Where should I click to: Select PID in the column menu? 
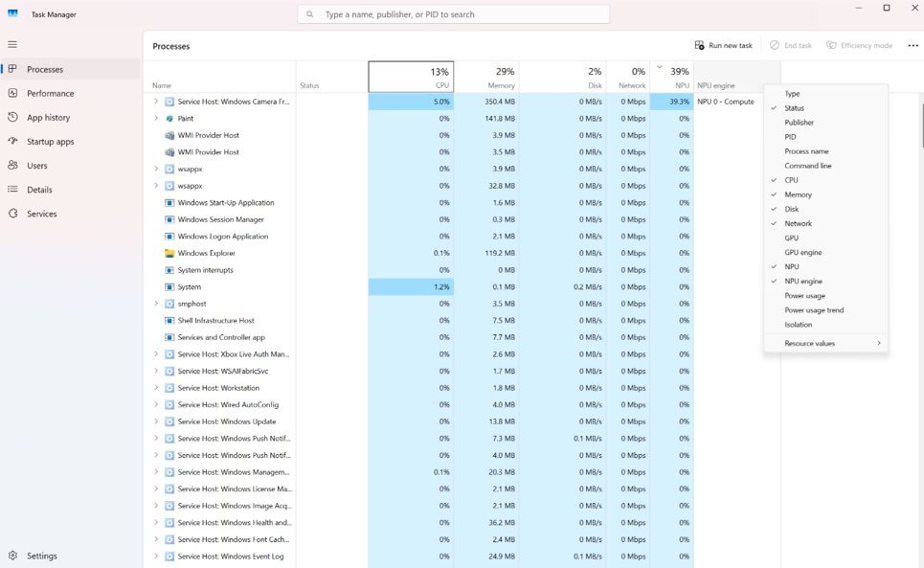(x=826, y=137)
